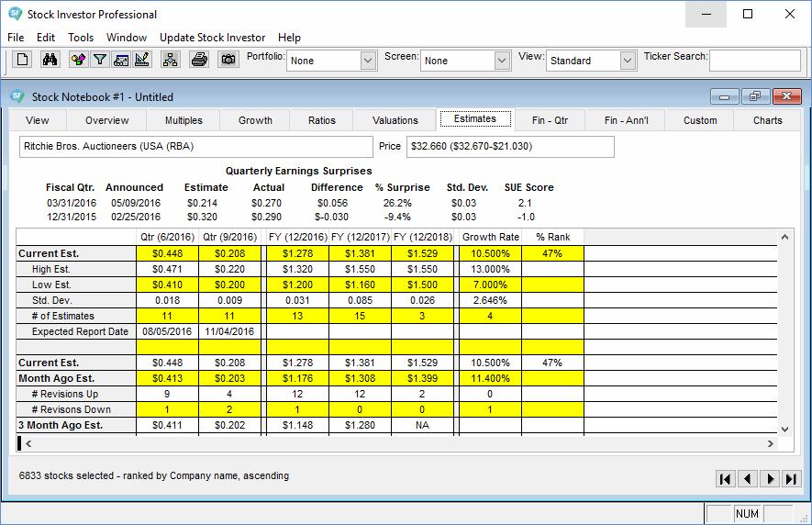Screen dimensions: 812x525
Task: Click into the Ticker Search field
Action: coord(755,61)
